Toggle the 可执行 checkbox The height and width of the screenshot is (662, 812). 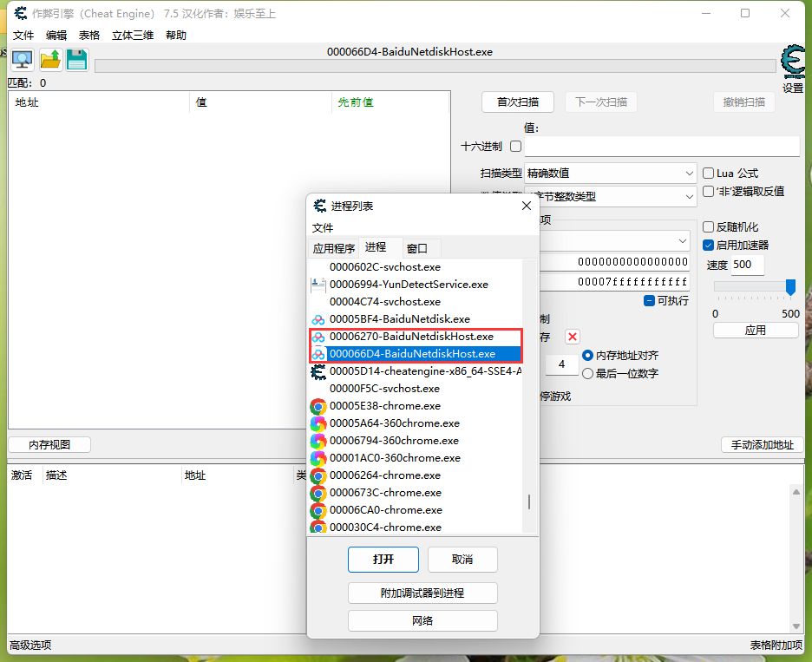pyautogui.click(x=650, y=300)
